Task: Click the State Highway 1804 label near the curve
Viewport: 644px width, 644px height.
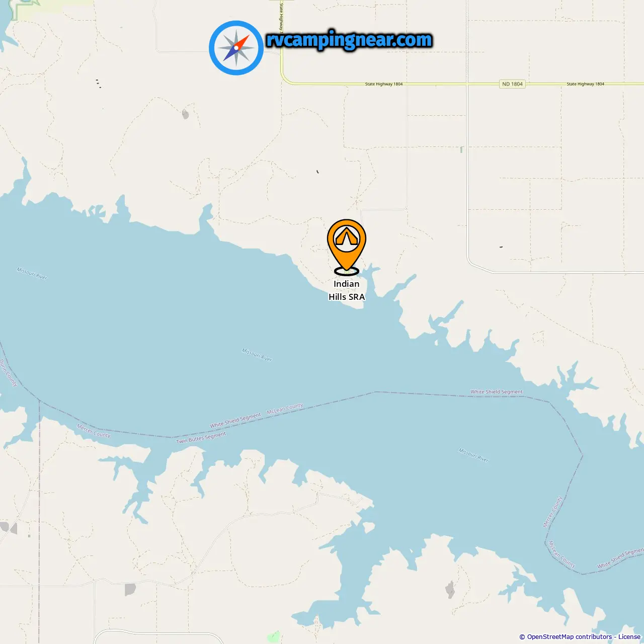Action: [384, 84]
